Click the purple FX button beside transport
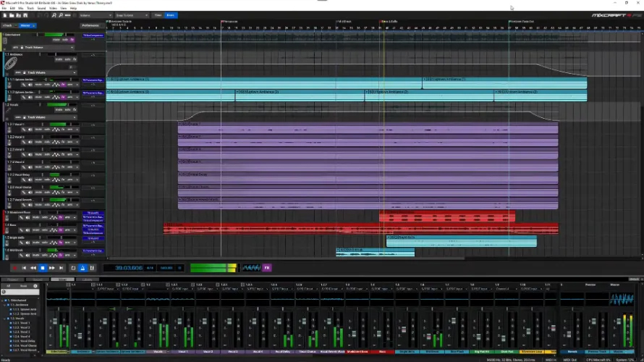644x362 pixels. (x=266, y=268)
